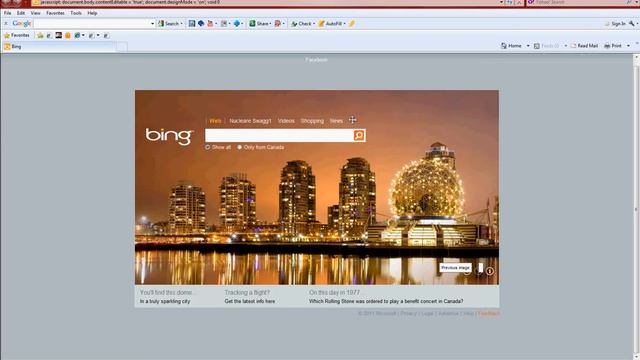The height and width of the screenshot is (360, 640).
Task: Click the Bing search input field
Action: (x=279, y=136)
